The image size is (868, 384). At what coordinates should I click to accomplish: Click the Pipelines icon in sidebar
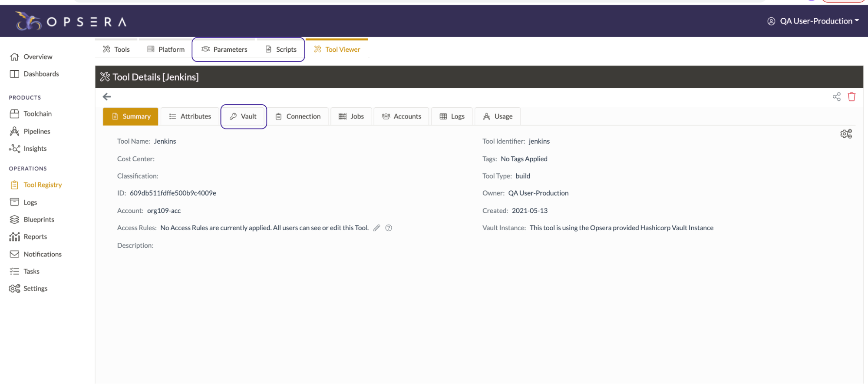14,131
